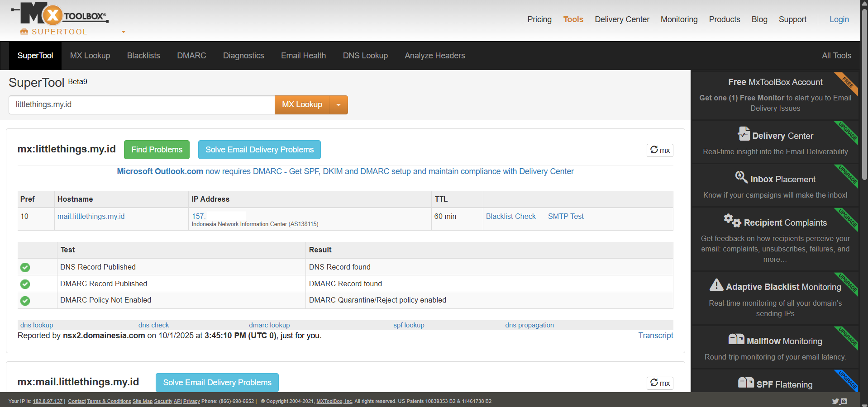Click the green Find Problems button
This screenshot has height=407, width=868.
point(157,150)
